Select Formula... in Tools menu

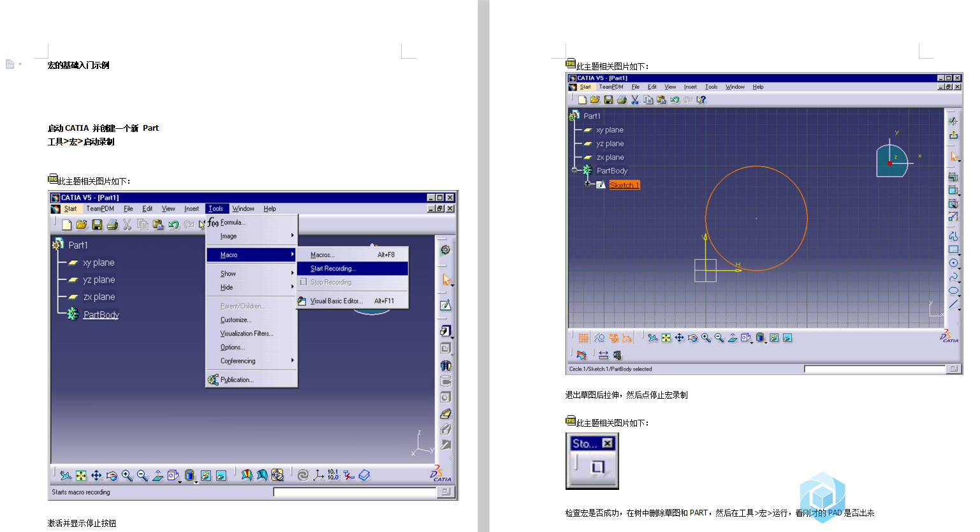(x=252, y=223)
